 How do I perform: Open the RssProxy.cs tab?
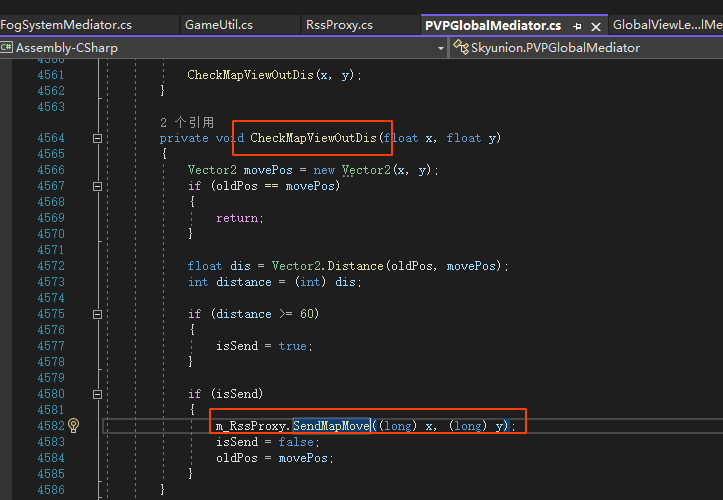pyautogui.click(x=339, y=24)
